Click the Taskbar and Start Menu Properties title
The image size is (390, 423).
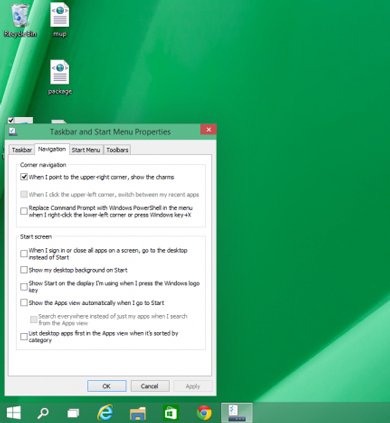[110, 132]
